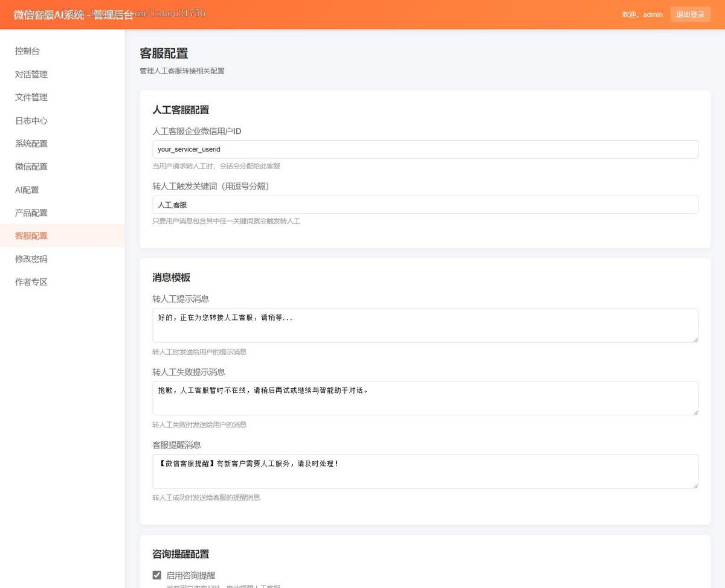Navigate to 系统配置

tap(62, 144)
